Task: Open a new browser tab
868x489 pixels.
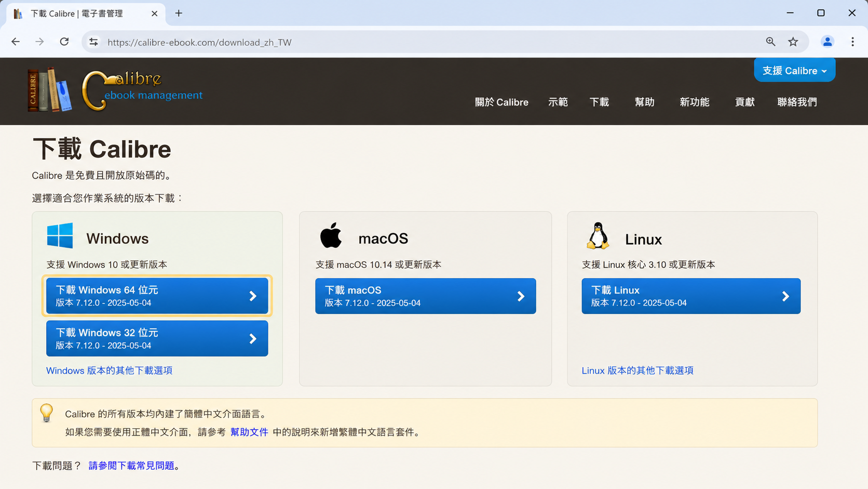Action: click(x=179, y=14)
